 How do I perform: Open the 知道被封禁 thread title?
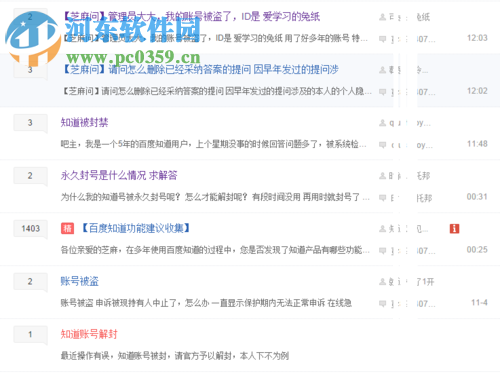click(84, 122)
